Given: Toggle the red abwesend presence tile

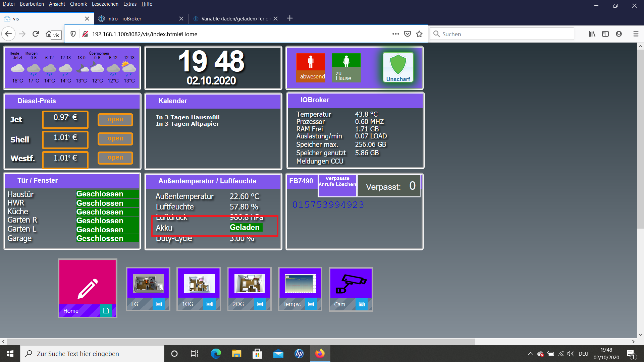Looking at the screenshot, I should 311,67.
